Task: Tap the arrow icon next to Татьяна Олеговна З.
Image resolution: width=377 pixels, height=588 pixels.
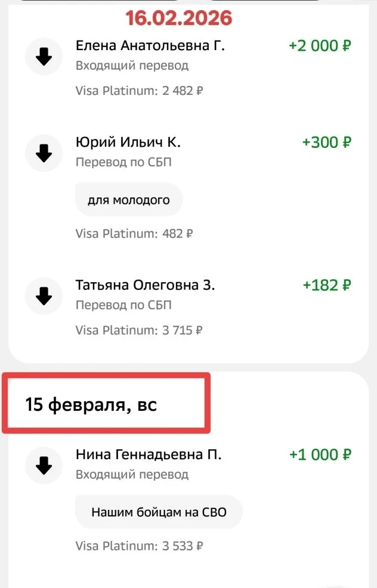Action: [44, 296]
